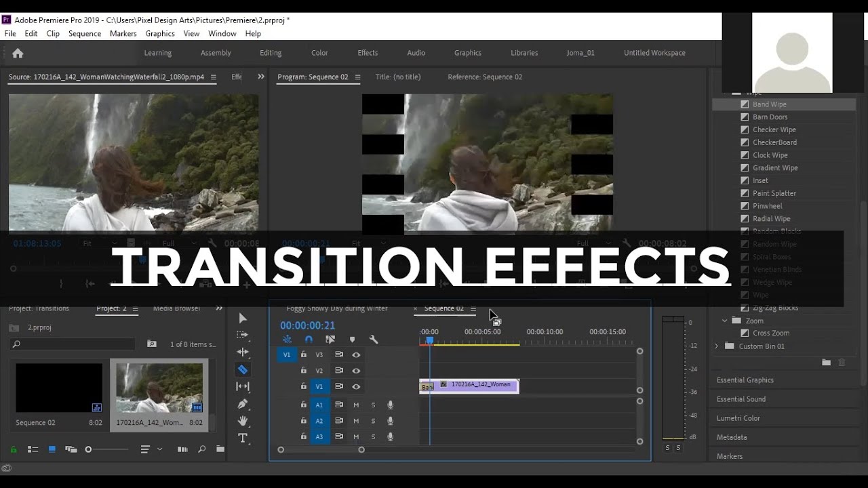Select the 170216A_142_Woman clip in timeline
Screen dimensions: 868x488
(x=469, y=386)
